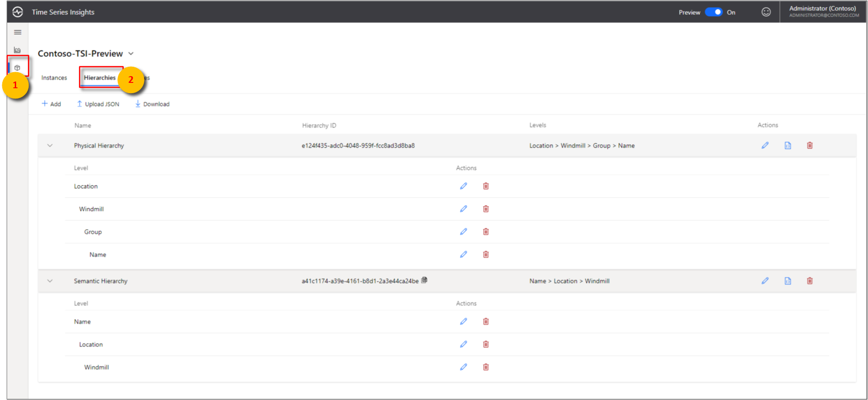Image resolution: width=868 pixels, height=400 pixels.
Task: Delete the Semantic Hierarchy
Action: tap(810, 281)
